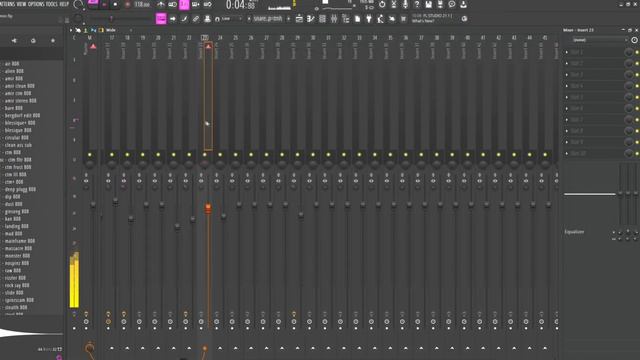Click the right arrow icon in second toolbar
The height and width of the screenshot is (360, 640).
[x=173, y=19]
